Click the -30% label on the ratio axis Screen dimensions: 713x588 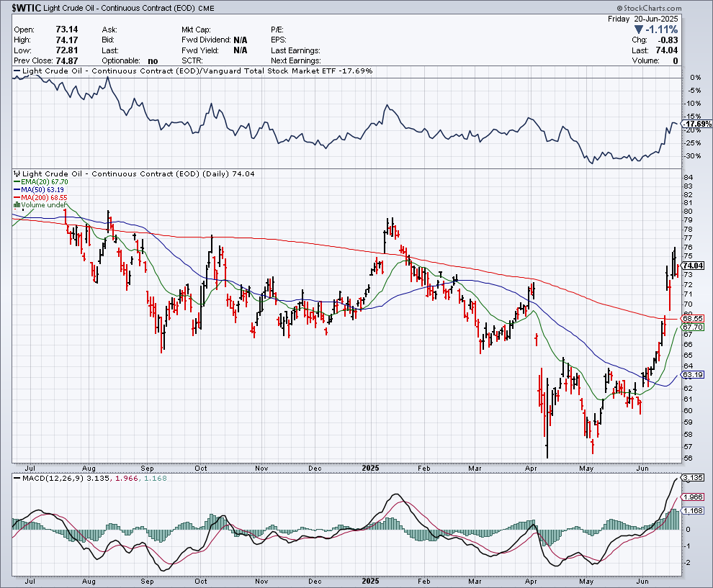pos(693,156)
